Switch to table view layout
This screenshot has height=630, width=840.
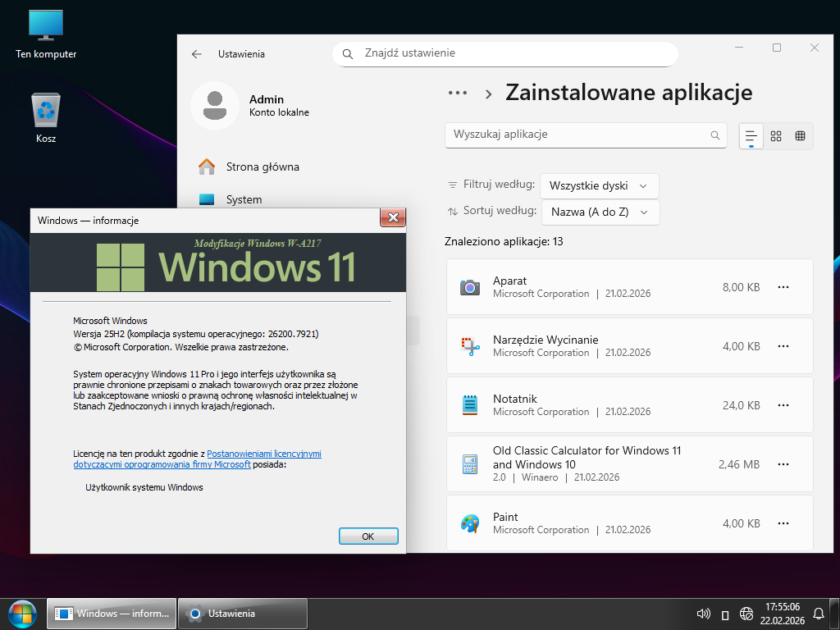(x=800, y=136)
